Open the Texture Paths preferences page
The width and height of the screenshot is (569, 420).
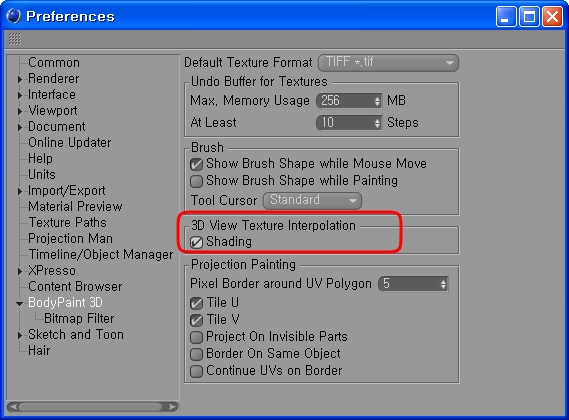[x=67, y=223]
